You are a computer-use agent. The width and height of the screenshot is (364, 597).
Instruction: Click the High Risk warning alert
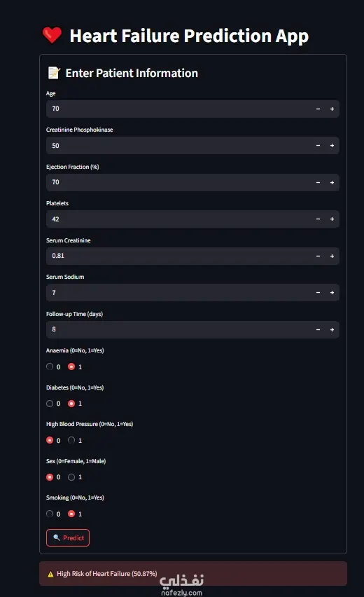[x=192, y=573]
